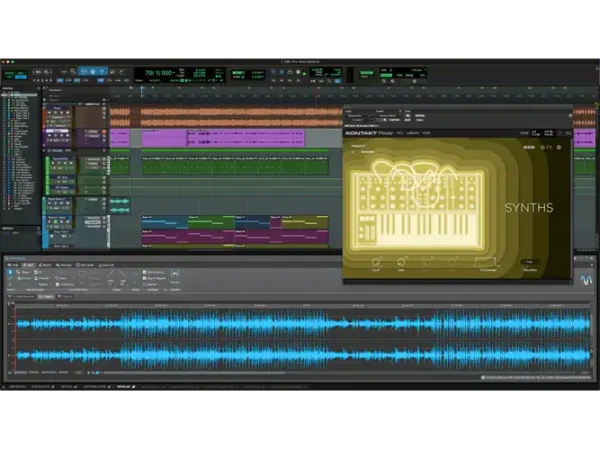Select the green drum clip in DRUMS track
Screen dimensions: 600x450
point(235,166)
